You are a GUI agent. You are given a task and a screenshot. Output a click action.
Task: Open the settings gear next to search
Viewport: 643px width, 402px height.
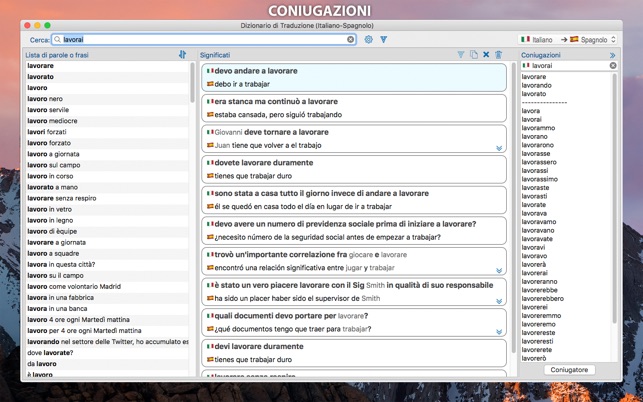click(x=368, y=40)
